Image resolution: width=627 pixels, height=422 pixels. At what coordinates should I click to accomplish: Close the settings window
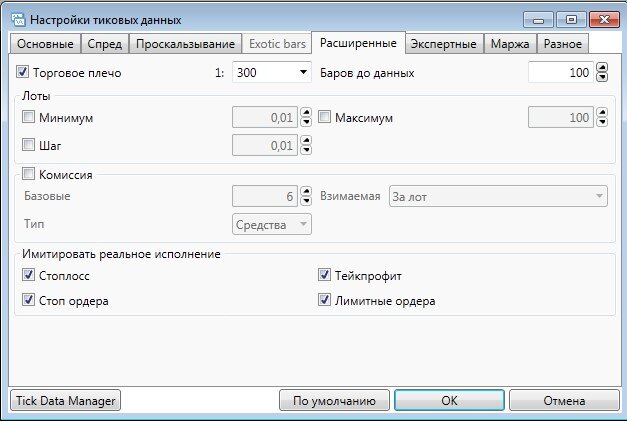(x=604, y=20)
